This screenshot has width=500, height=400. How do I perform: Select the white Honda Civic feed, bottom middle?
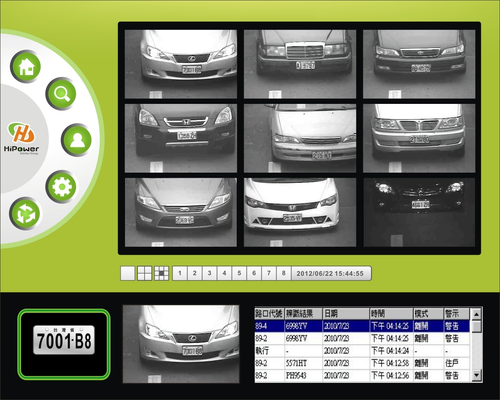[x=300, y=212]
